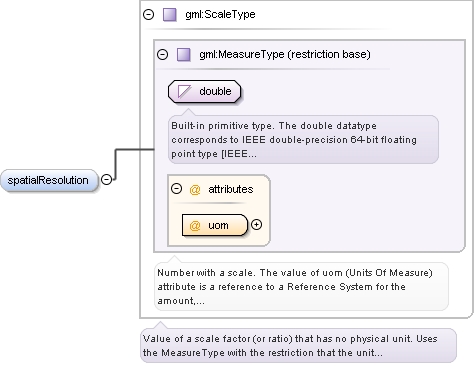
Task: Click the attributes header label
Action: click(x=231, y=189)
